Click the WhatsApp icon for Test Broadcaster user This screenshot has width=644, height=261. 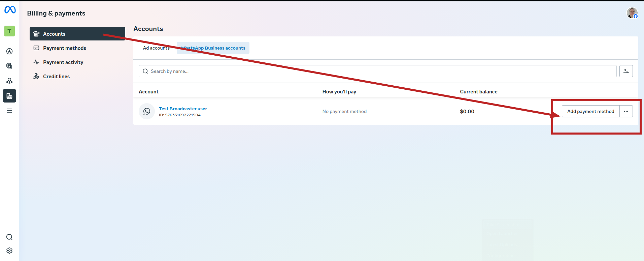[147, 111]
